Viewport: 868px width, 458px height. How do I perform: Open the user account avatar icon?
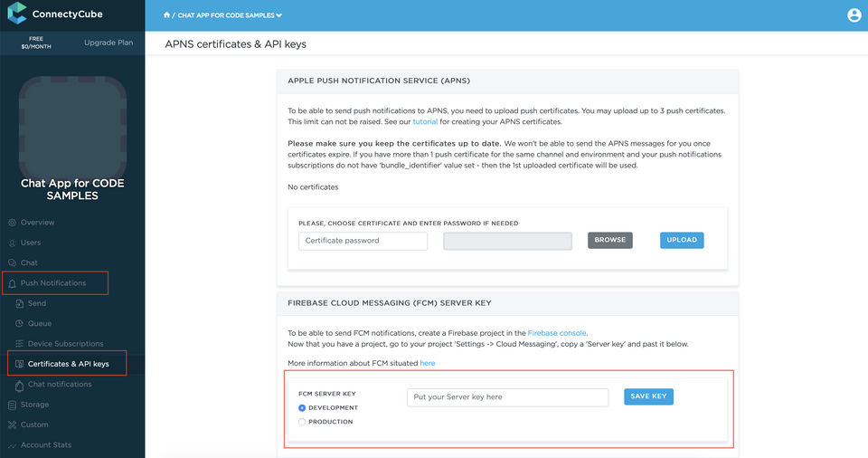pyautogui.click(x=854, y=15)
